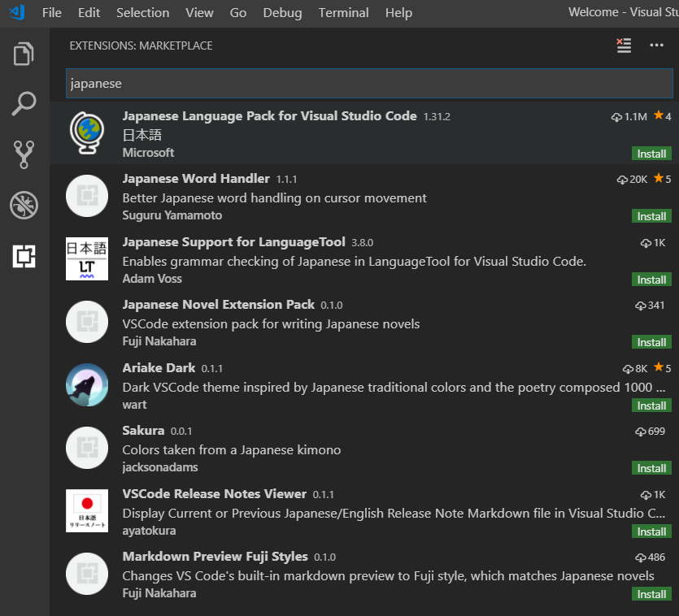The height and width of the screenshot is (616, 679).
Task: Clear extensions search results icon
Action: coord(624,46)
